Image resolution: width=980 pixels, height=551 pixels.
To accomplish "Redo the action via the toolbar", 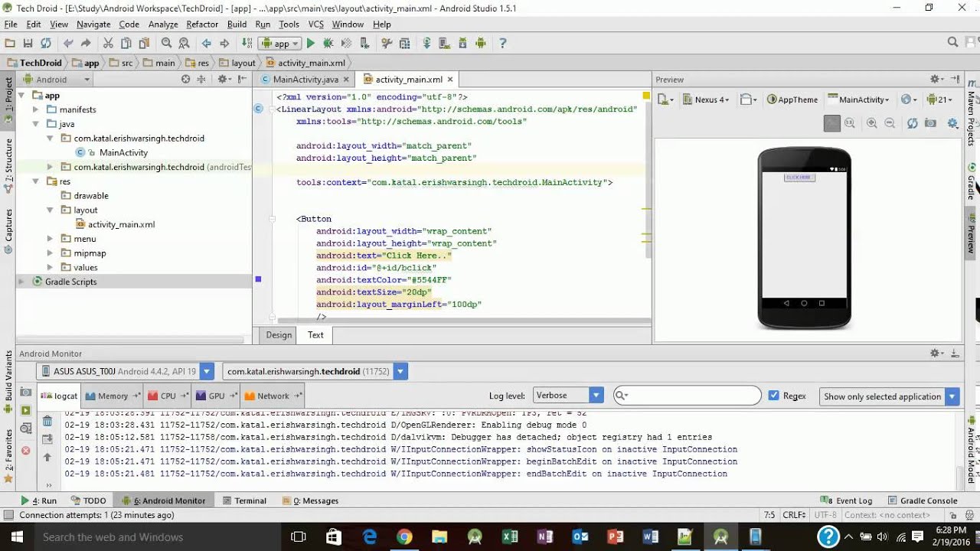I will pos(86,44).
